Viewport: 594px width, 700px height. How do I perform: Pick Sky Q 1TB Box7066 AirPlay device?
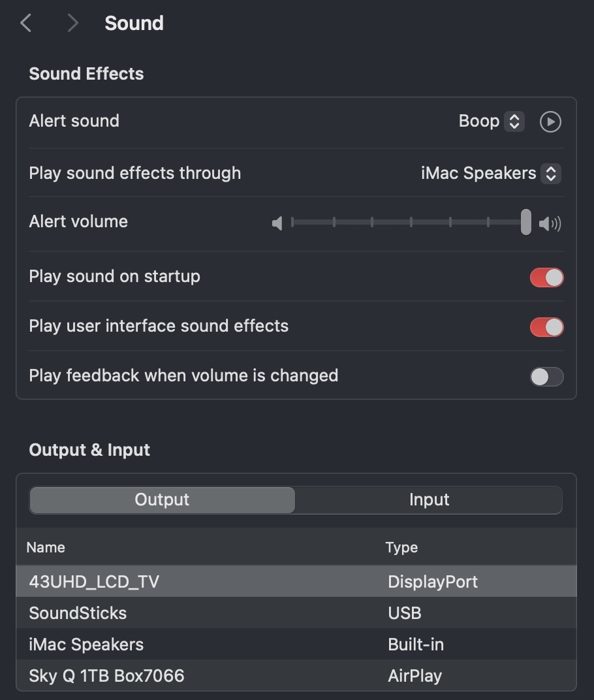click(x=106, y=676)
